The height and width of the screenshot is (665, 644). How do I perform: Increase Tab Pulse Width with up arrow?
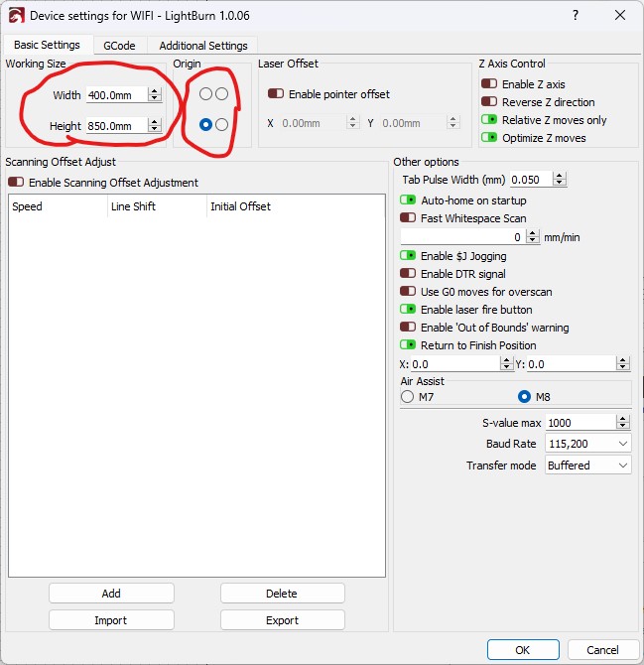click(x=560, y=176)
